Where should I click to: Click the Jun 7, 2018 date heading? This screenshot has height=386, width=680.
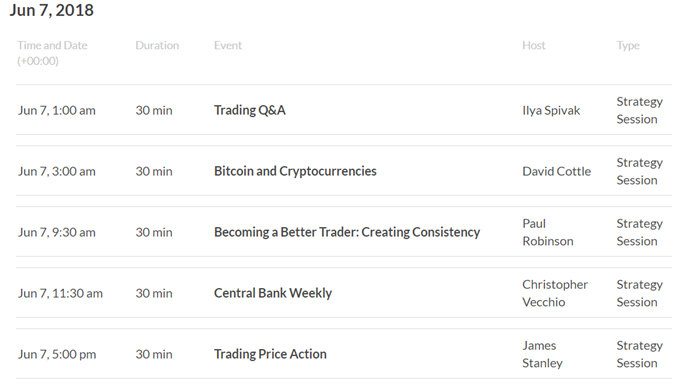coord(52,10)
